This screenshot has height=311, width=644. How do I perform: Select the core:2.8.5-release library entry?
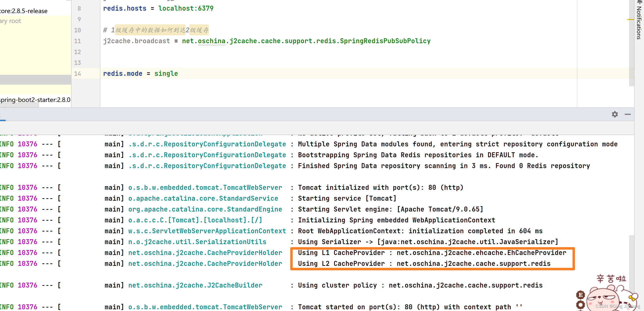click(24, 11)
